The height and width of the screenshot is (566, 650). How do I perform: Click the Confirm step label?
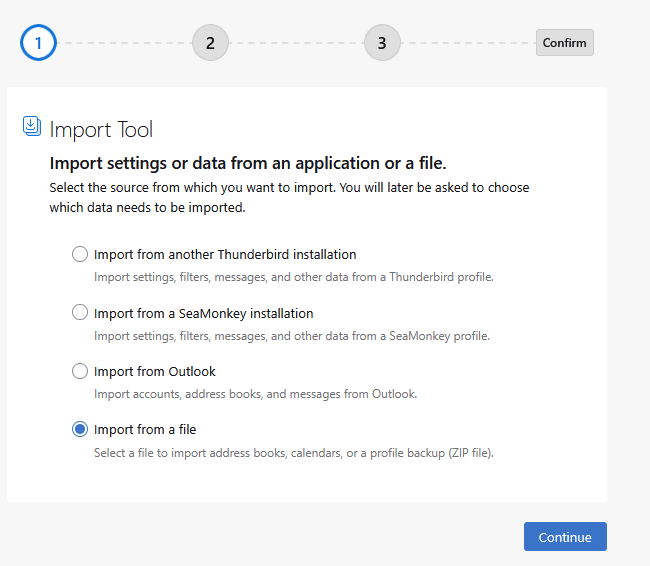564,43
